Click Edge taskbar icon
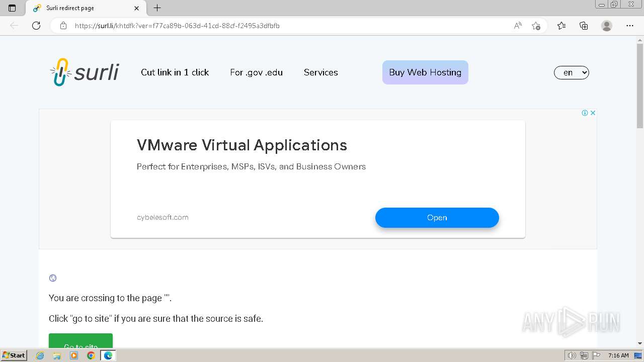Screen dimensions: 644x362 [x=108, y=355]
